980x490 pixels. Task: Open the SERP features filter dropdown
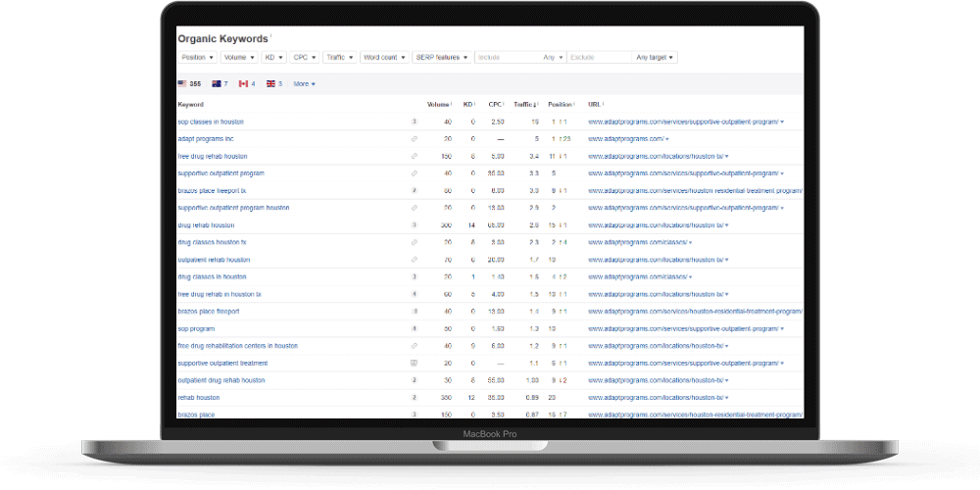pos(442,58)
